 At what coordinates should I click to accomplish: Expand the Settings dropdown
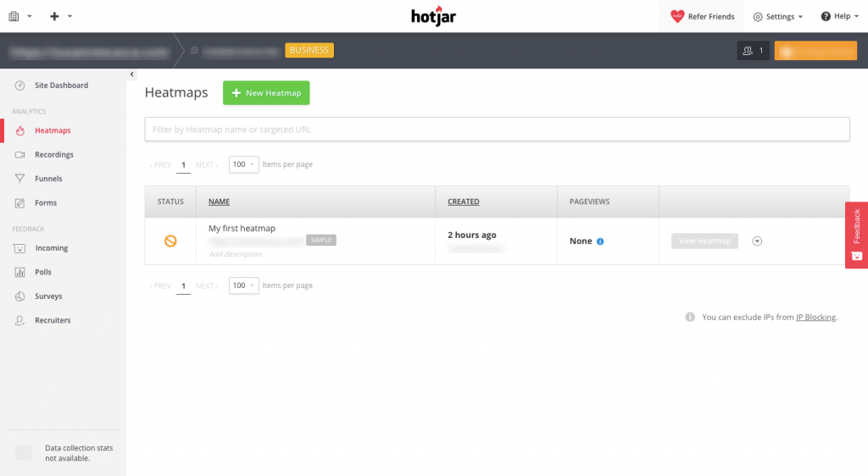point(800,17)
